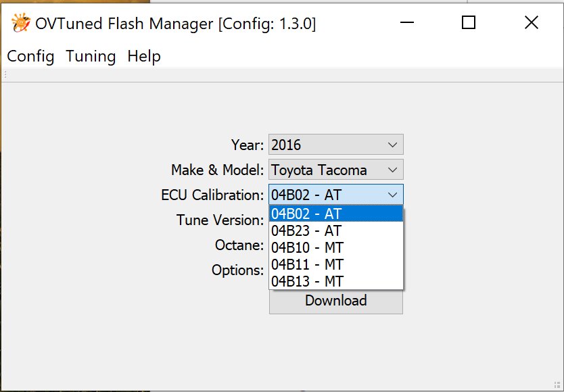Close the OVTuned Flash Manager window
Viewport: 564px width, 392px height.
click(x=532, y=23)
